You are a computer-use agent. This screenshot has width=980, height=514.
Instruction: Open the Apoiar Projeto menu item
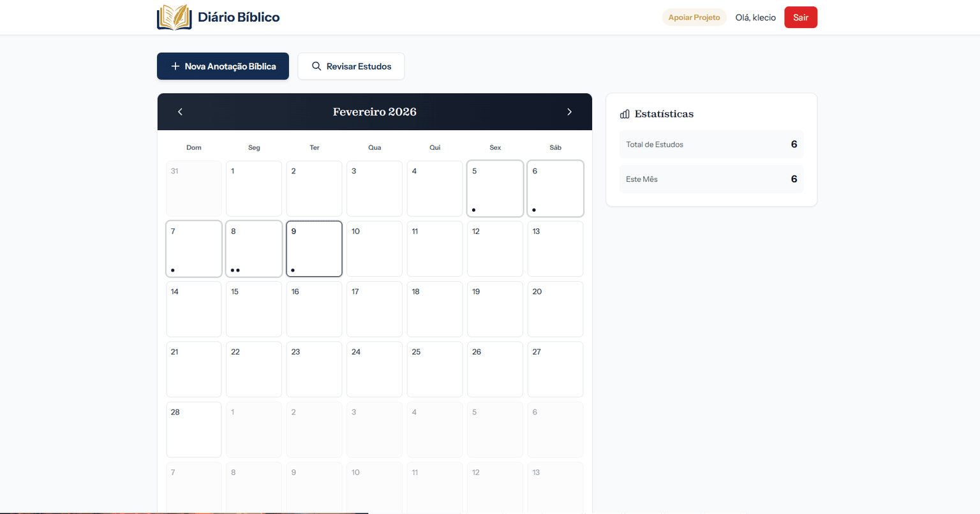coord(694,17)
